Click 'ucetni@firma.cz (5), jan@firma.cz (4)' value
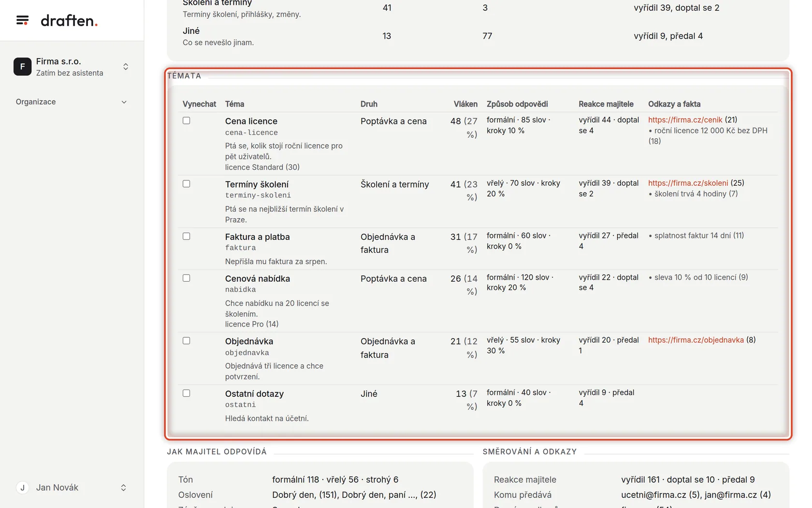This screenshot has height=508, width=812. click(x=696, y=495)
